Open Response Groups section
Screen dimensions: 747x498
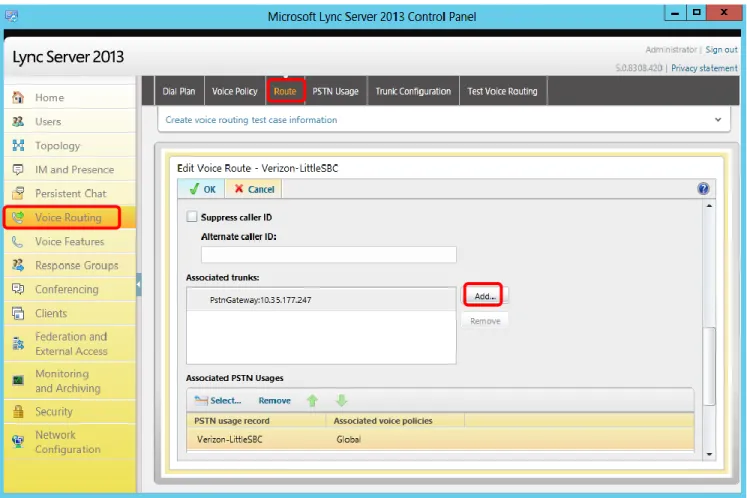tap(70, 265)
